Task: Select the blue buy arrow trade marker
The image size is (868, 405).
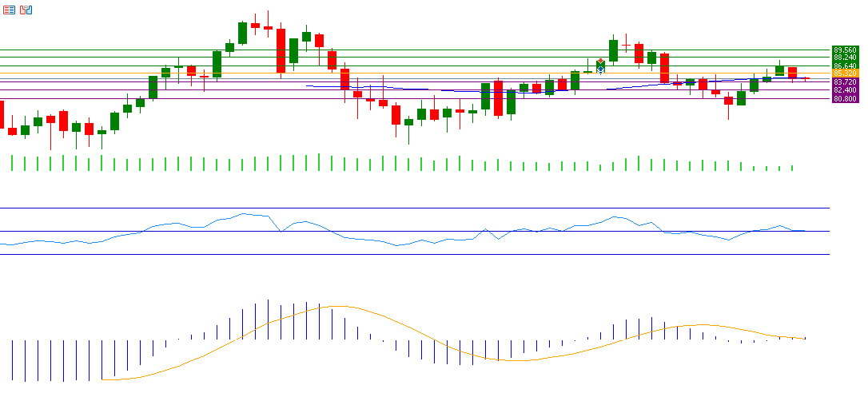Action: (x=600, y=70)
